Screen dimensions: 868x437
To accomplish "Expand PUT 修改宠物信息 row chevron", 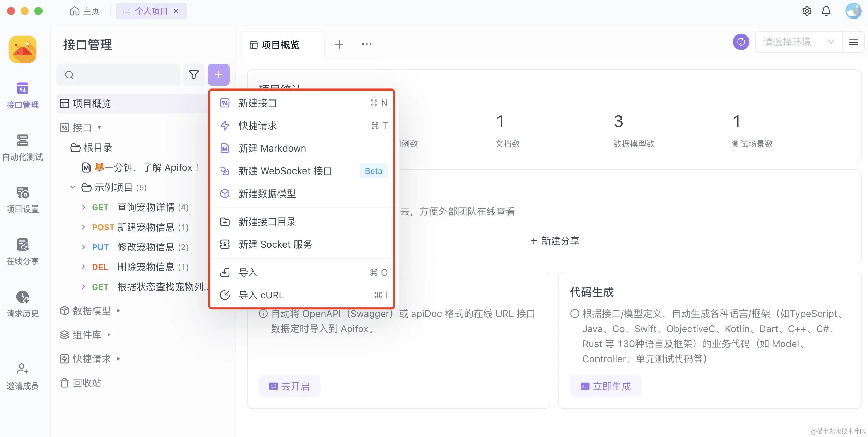I will 83,247.
